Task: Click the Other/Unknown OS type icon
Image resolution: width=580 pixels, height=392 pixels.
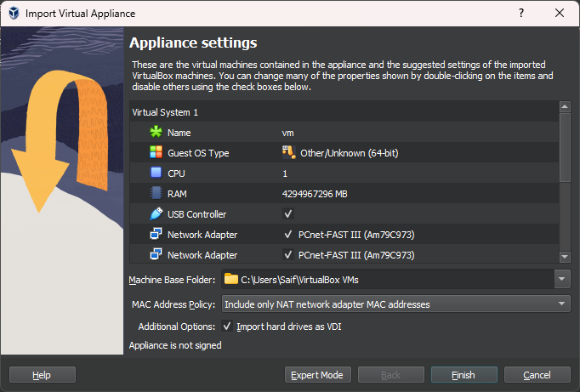Action: tap(289, 152)
